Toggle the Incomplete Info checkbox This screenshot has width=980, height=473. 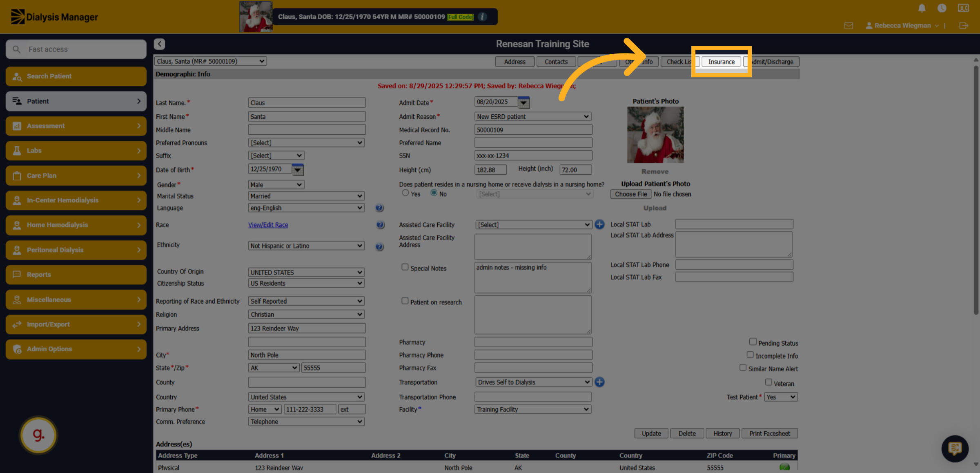tap(750, 355)
